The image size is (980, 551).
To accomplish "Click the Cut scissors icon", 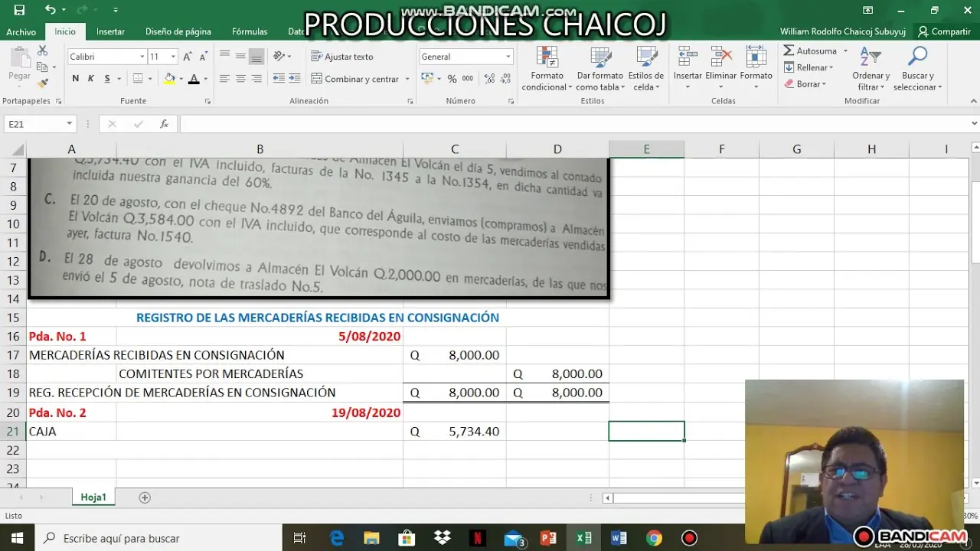I will [42, 51].
